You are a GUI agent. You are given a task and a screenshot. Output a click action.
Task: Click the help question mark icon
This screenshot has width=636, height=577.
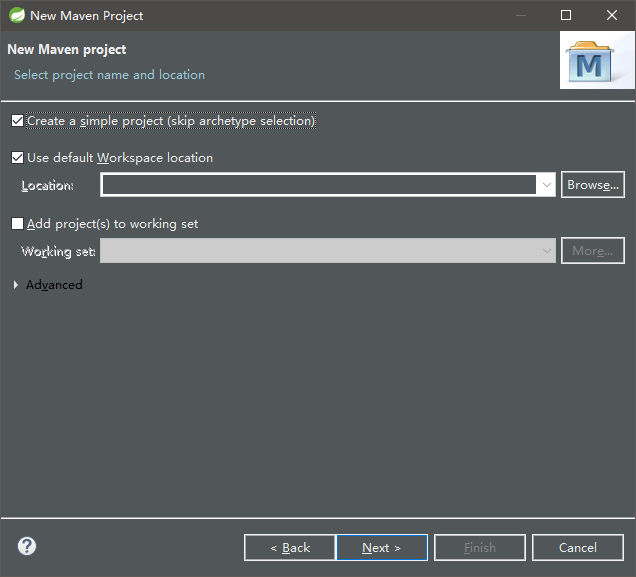27,546
